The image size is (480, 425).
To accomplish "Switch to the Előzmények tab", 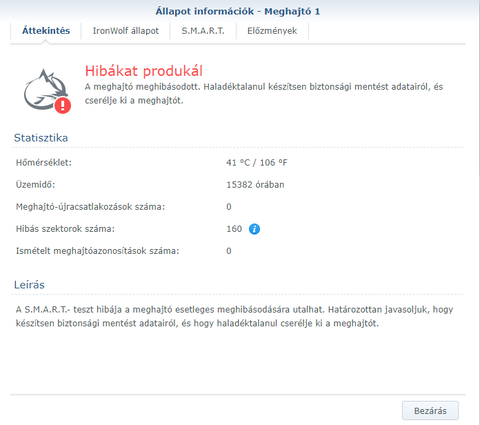I will click(x=272, y=31).
